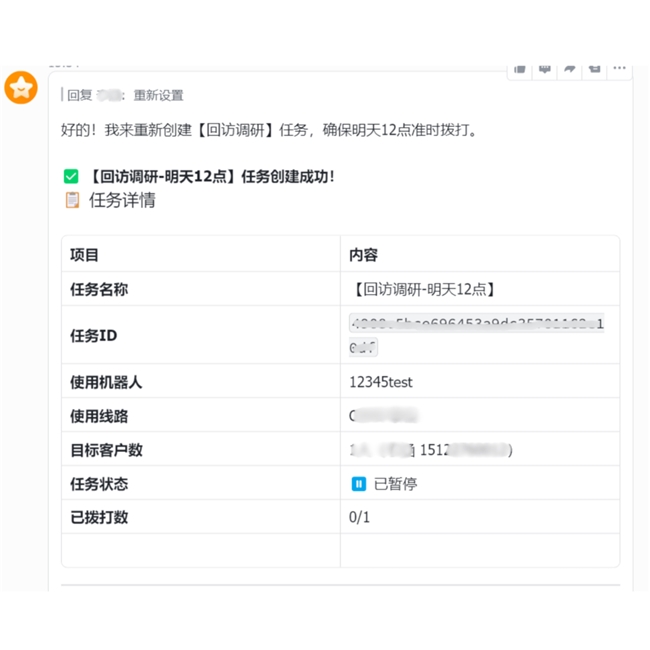Click the blue pause icon next to 已暂停
The image size is (650, 650).
coord(358,484)
